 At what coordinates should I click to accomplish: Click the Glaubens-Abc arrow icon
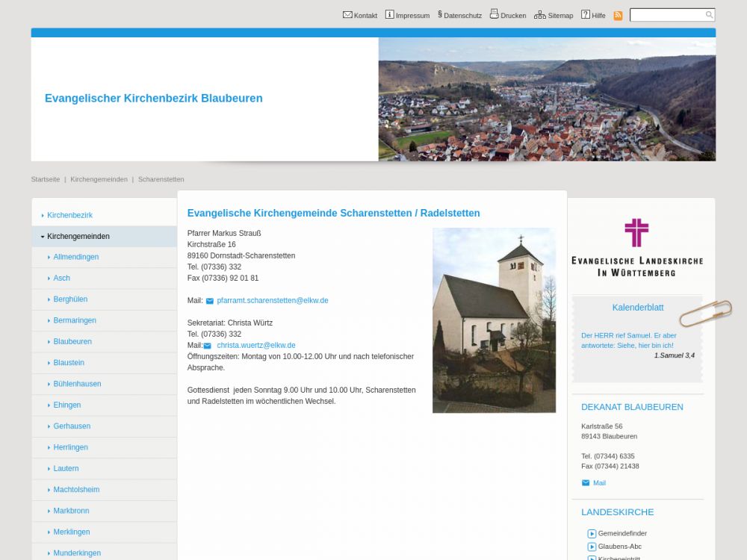(x=592, y=547)
